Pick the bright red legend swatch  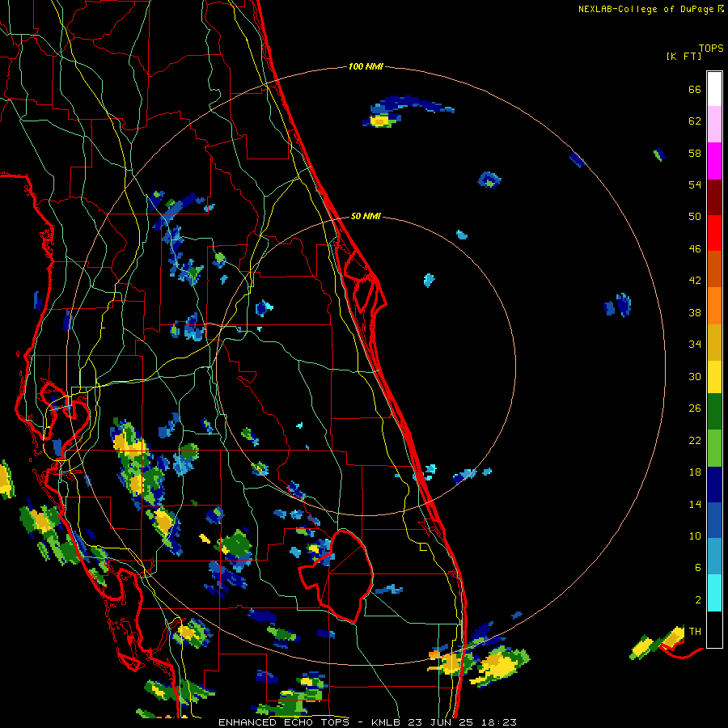pyautogui.click(x=714, y=233)
